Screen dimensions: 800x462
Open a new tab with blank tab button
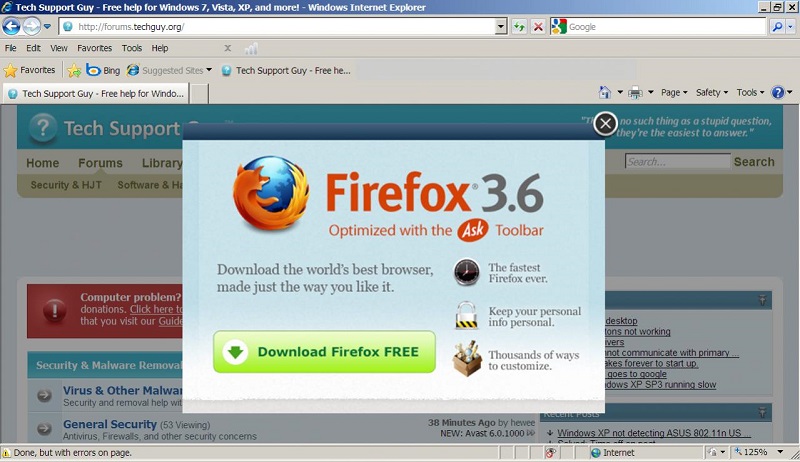[199, 94]
